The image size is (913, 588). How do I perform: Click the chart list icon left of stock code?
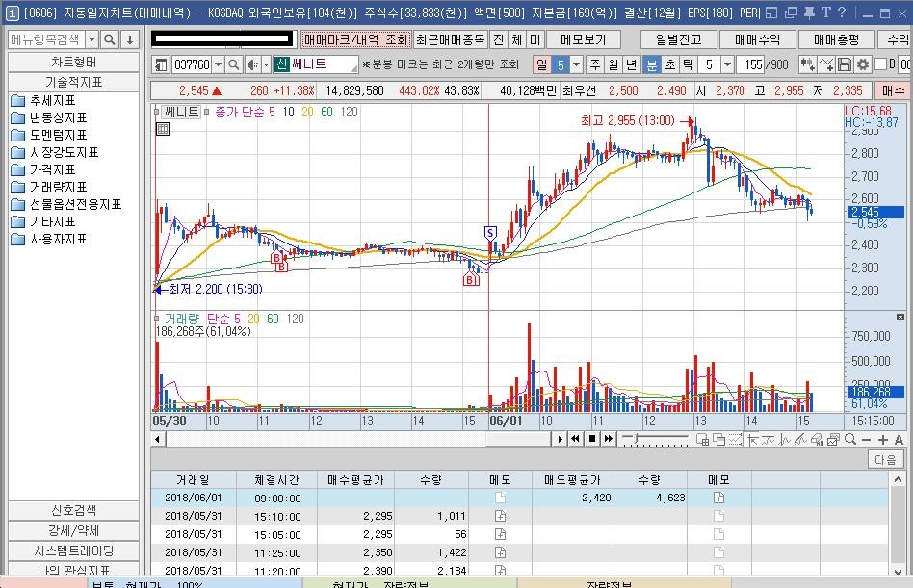[161, 64]
